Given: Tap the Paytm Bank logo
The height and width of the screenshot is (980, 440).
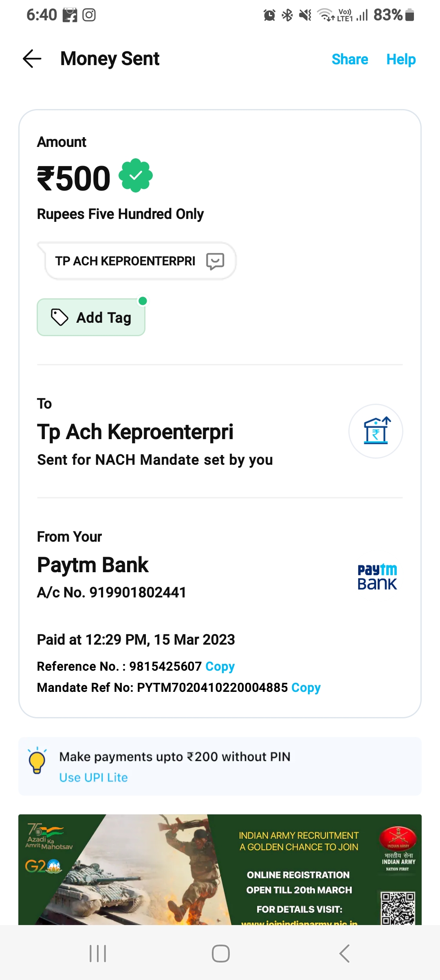Looking at the screenshot, I should click(377, 577).
